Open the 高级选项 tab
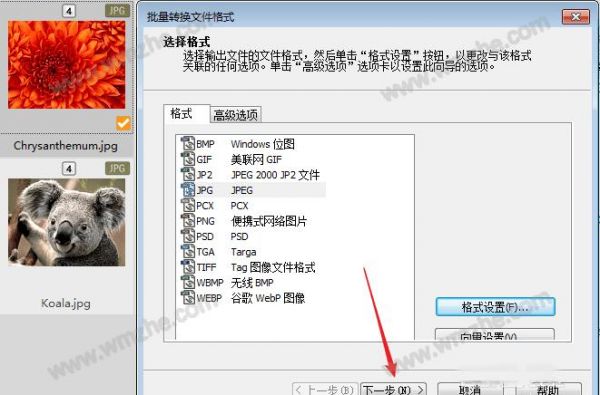 236,115
